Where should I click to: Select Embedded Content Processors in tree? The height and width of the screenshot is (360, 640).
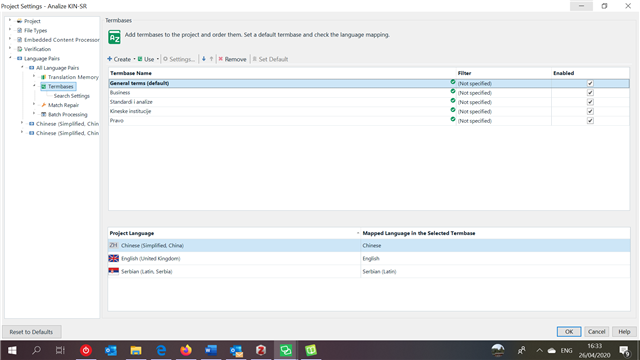(x=61, y=40)
